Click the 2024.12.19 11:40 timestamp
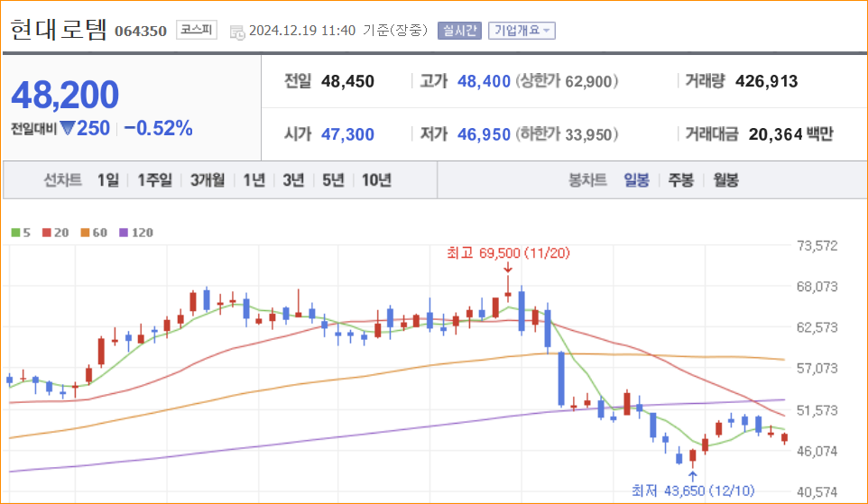The height and width of the screenshot is (504, 868). (x=302, y=31)
